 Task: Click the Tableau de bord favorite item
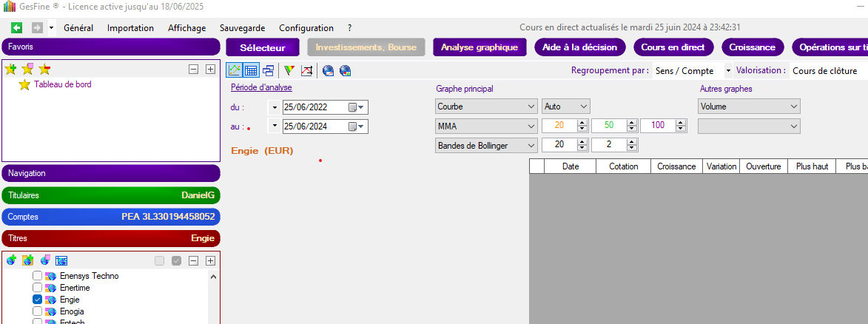(x=62, y=85)
